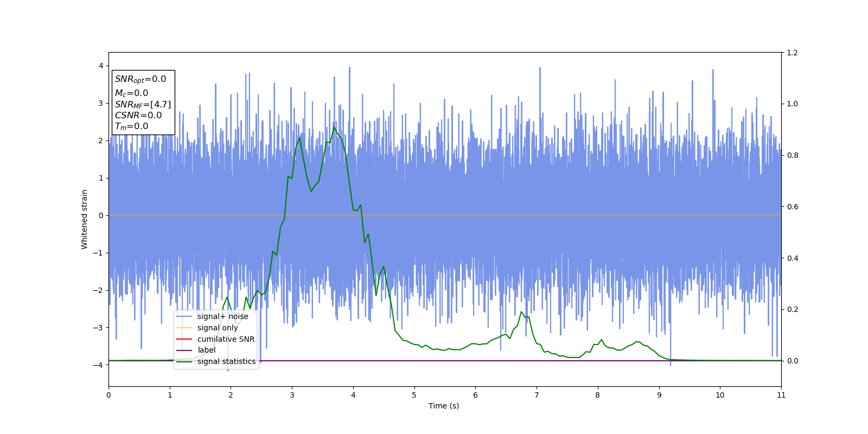
Task: Click x-axis tick label 5
Action: tap(414, 395)
